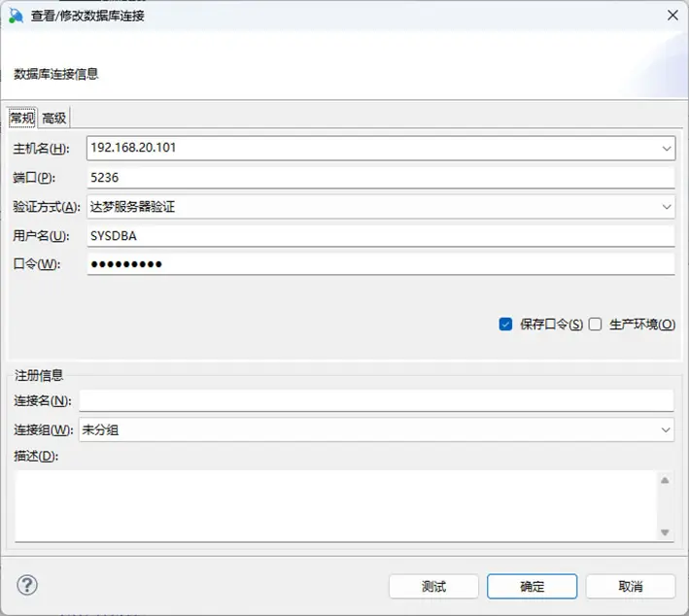Enable the 生产环境 checkbox
The image size is (689, 616).
pyautogui.click(x=595, y=325)
